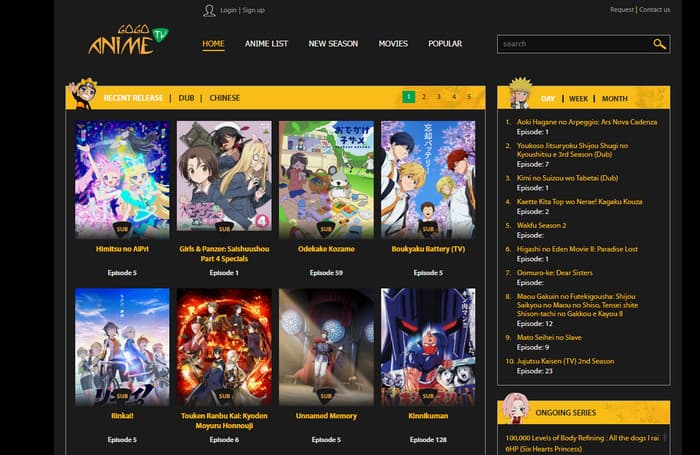Switch to the CHINESE tab
Image resolution: width=700 pixels, height=455 pixels.
click(225, 98)
